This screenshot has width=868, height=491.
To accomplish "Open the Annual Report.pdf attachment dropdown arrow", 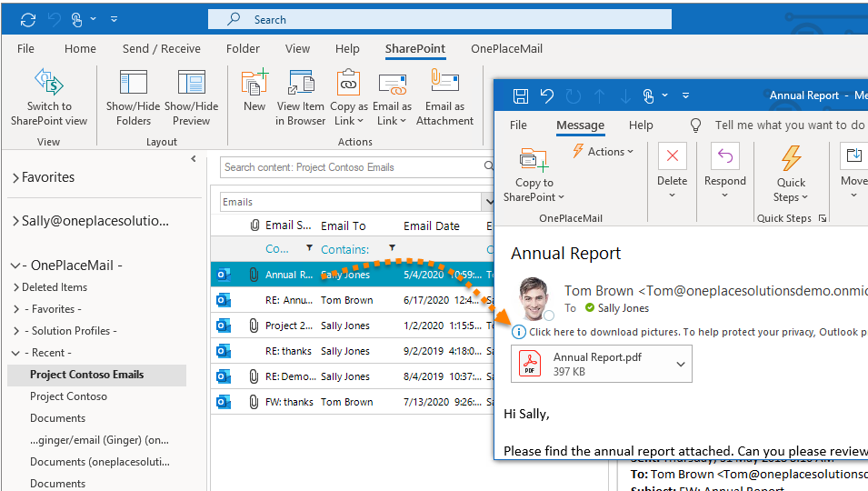I will (681, 365).
